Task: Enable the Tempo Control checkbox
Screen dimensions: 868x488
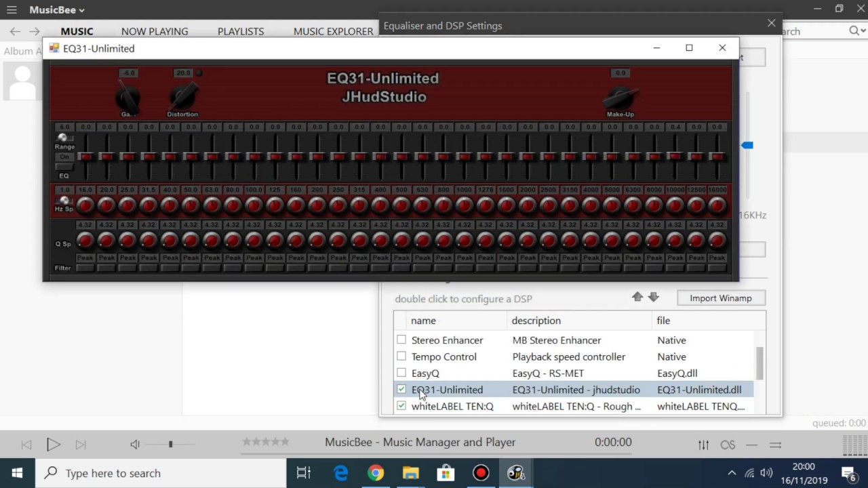Action: [401, 356]
